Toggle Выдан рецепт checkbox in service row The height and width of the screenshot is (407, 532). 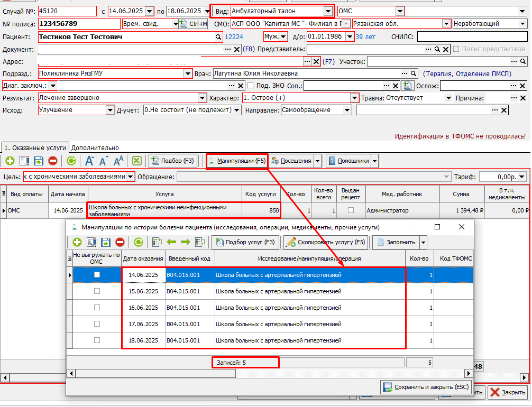point(351,210)
